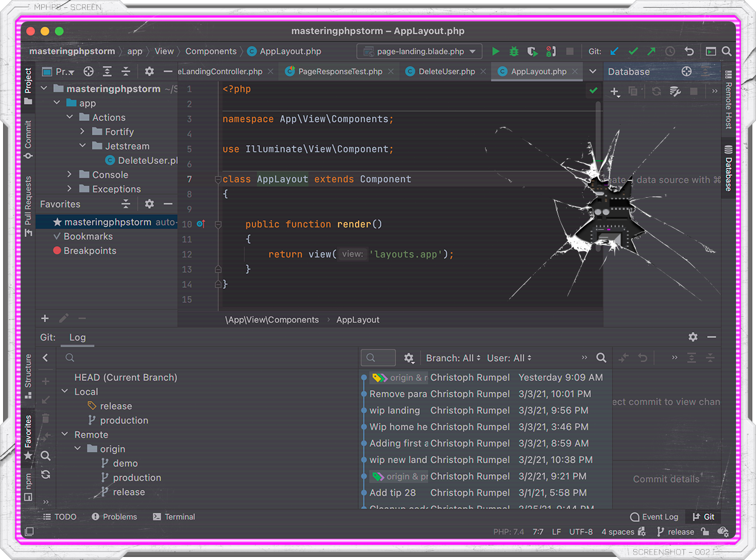Open the Terminal tool window tab
756x560 pixels.
click(x=174, y=517)
